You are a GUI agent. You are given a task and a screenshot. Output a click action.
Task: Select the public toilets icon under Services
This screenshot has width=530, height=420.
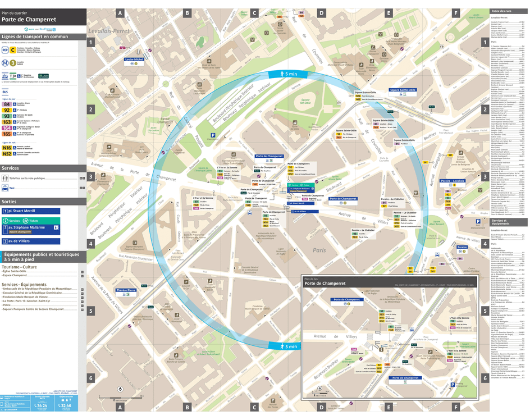coord(5,179)
